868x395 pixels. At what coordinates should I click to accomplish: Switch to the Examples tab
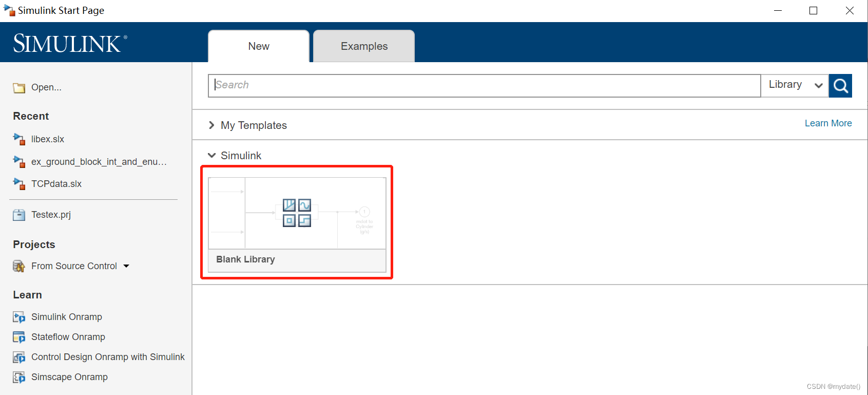[x=364, y=46]
